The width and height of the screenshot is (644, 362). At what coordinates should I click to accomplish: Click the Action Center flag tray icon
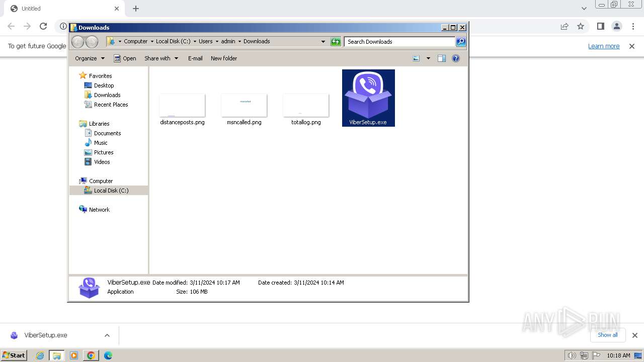point(596,355)
